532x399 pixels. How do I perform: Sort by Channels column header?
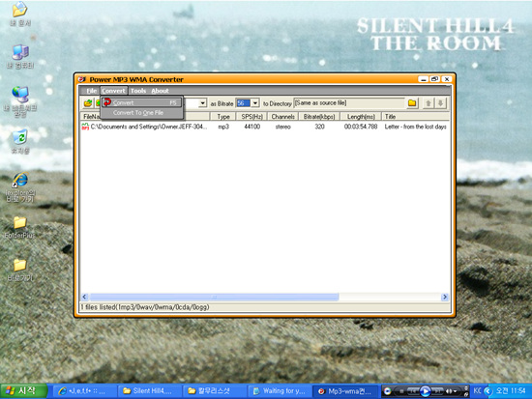[283, 117]
